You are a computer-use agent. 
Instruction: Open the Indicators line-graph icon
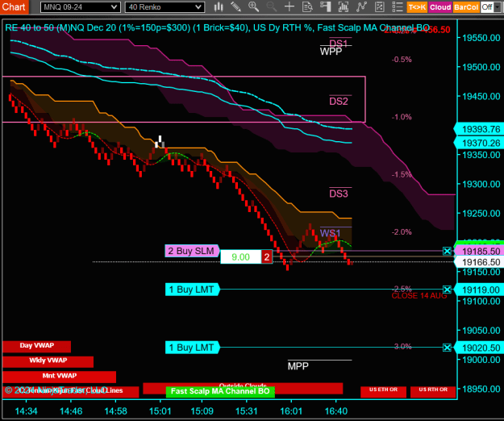361,6
